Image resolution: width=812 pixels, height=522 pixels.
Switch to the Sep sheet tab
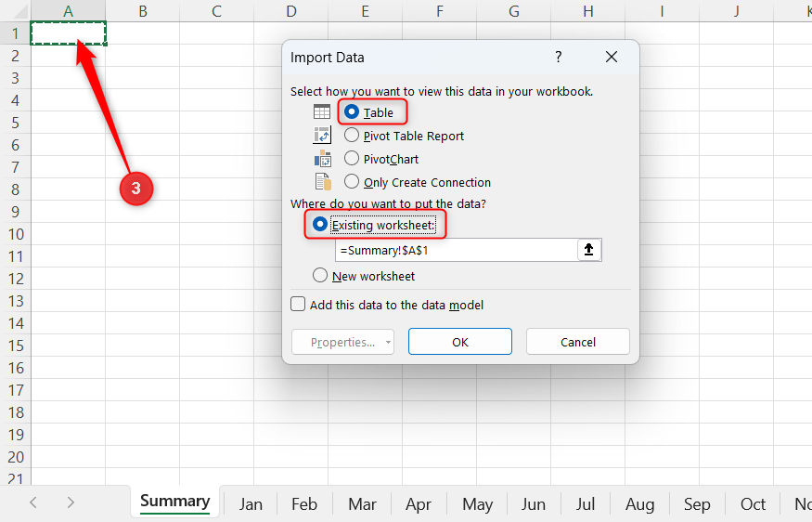[x=697, y=503]
